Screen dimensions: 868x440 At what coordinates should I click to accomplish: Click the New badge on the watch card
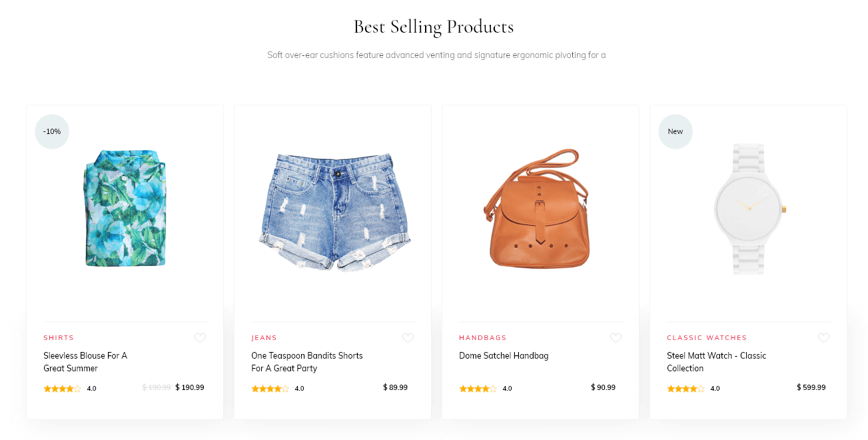[x=675, y=131]
